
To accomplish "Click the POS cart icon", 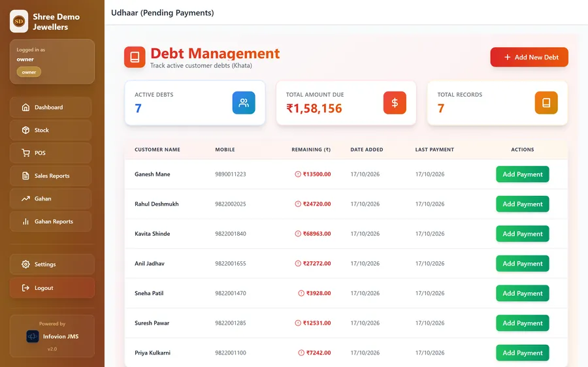I will pos(25,153).
